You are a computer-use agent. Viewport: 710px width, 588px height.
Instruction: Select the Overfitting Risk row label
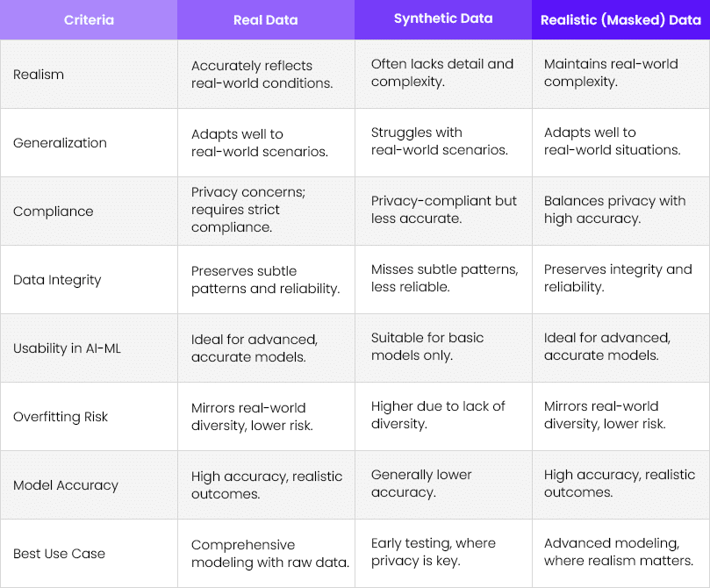pos(61,417)
